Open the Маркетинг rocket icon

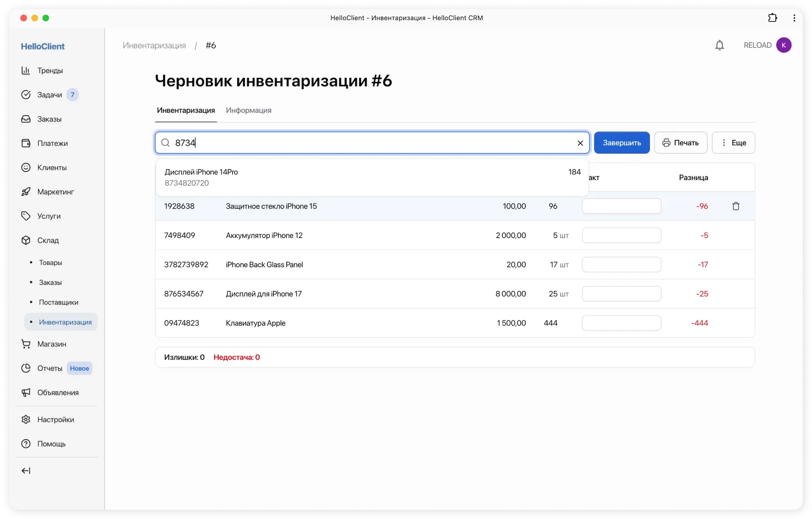coord(27,192)
